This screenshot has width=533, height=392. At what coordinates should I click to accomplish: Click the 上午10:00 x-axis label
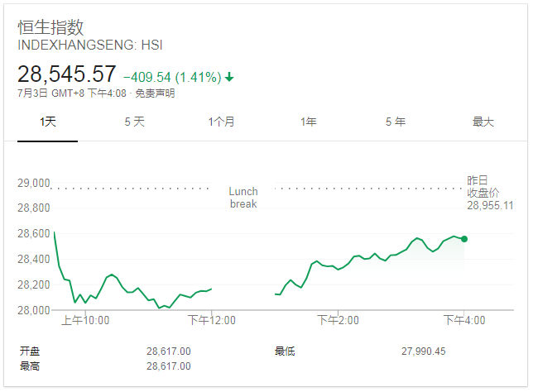click(x=85, y=320)
